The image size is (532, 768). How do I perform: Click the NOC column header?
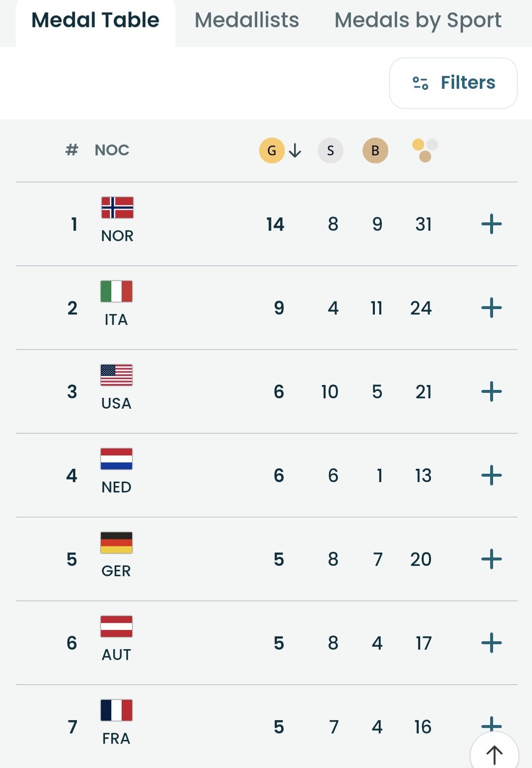[112, 150]
